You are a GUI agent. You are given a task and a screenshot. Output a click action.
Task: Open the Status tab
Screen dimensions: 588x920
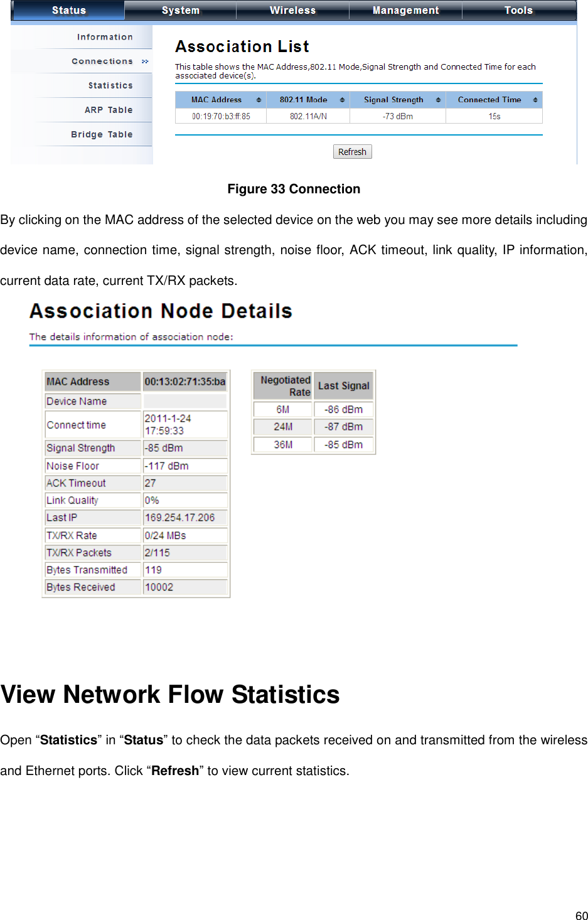pos(68,10)
